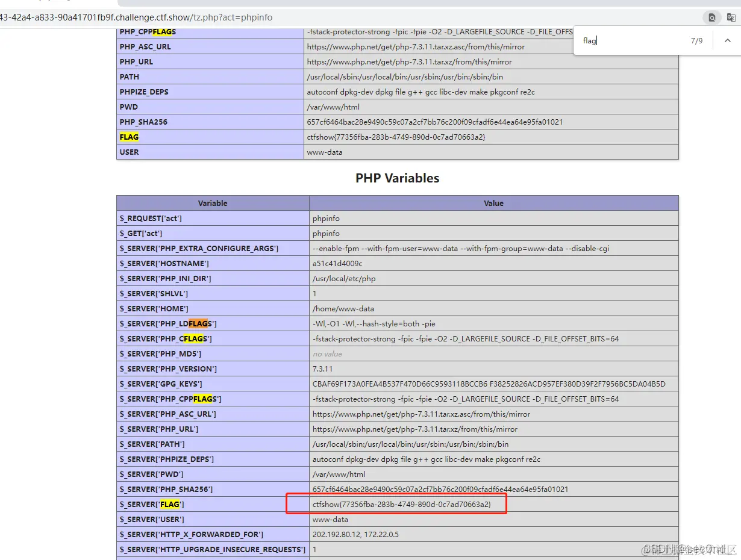Click $_SERVER['HTTP_X_FORWARDED_FOR'] cell
The image size is (741, 560).
213,534
